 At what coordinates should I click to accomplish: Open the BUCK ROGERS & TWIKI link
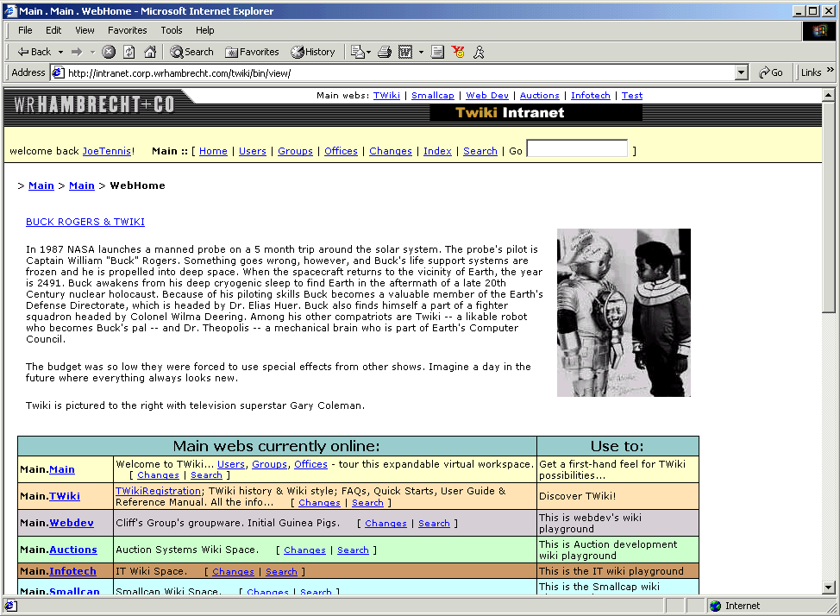click(x=85, y=222)
